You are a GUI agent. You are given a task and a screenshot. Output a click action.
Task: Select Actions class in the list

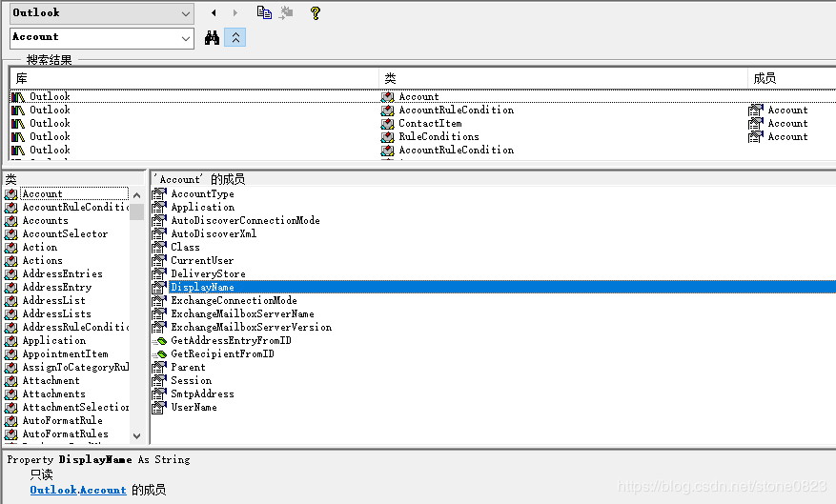(43, 260)
